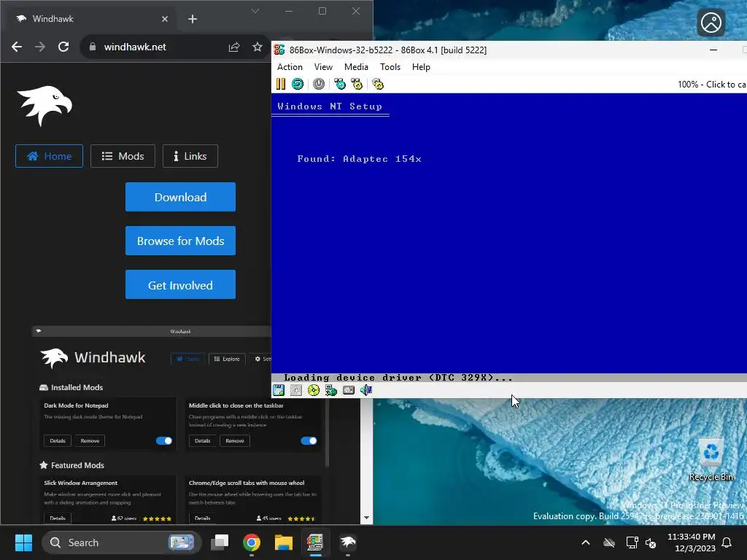This screenshot has width=747, height=560.
Task: Open the Help menu in 86Box
Action: pos(421,67)
